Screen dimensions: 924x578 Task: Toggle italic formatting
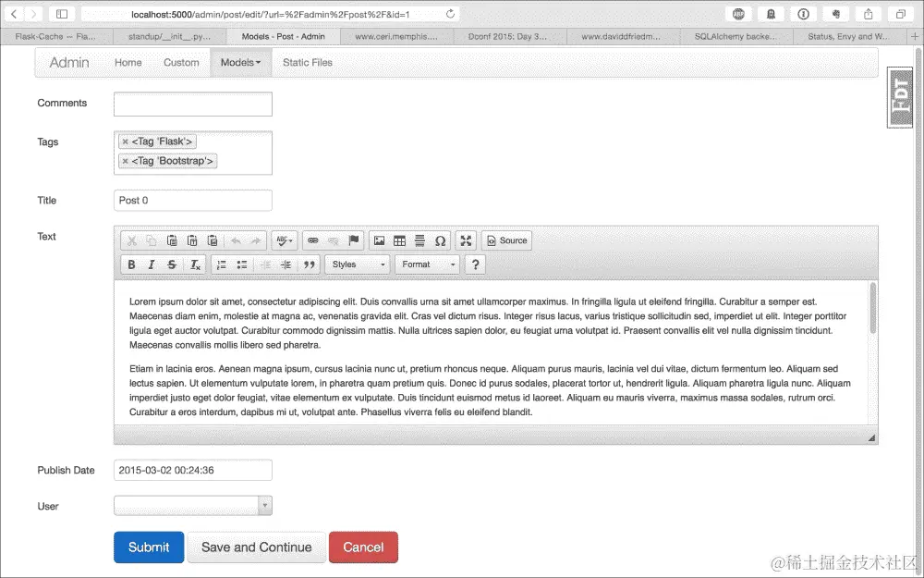pos(152,264)
